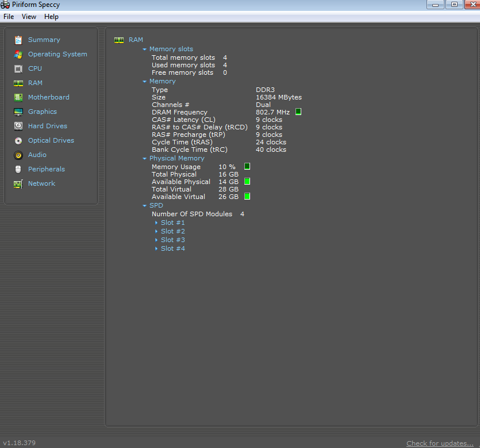480x448 pixels.
Task: Switch to the Network section
Action: tap(41, 183)
